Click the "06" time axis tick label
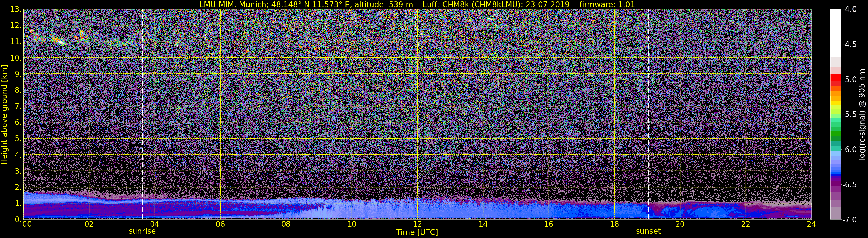868x238 pixels. click(x=220, y=224)
